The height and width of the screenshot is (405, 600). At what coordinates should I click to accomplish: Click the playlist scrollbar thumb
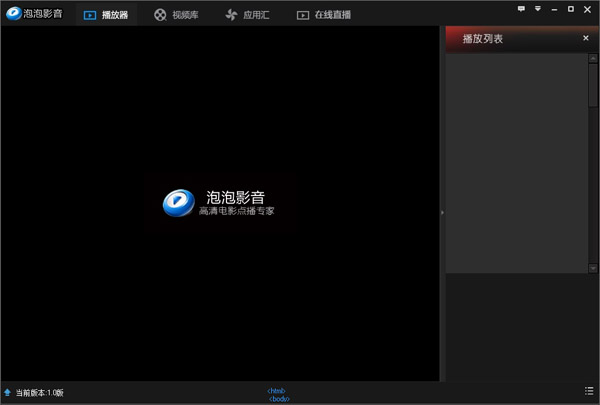click(593, 85)
